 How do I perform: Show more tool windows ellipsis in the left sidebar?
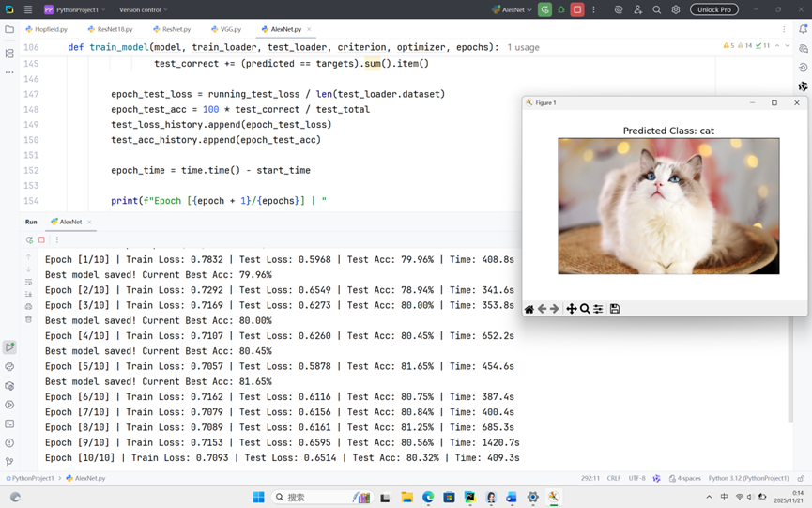[9, 72]
